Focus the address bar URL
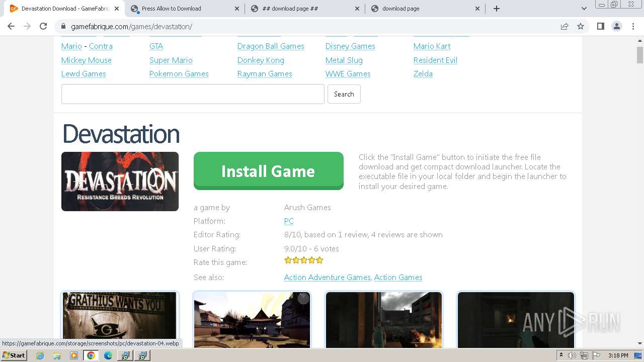Screen dimensions: 644x362 click(131, 27)
